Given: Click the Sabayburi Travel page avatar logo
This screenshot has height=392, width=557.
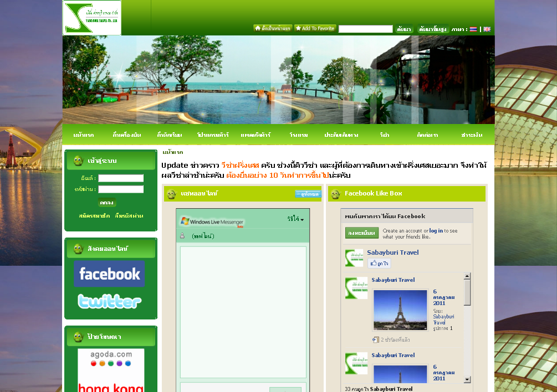Looking at the screenshot, I should 354,258.
